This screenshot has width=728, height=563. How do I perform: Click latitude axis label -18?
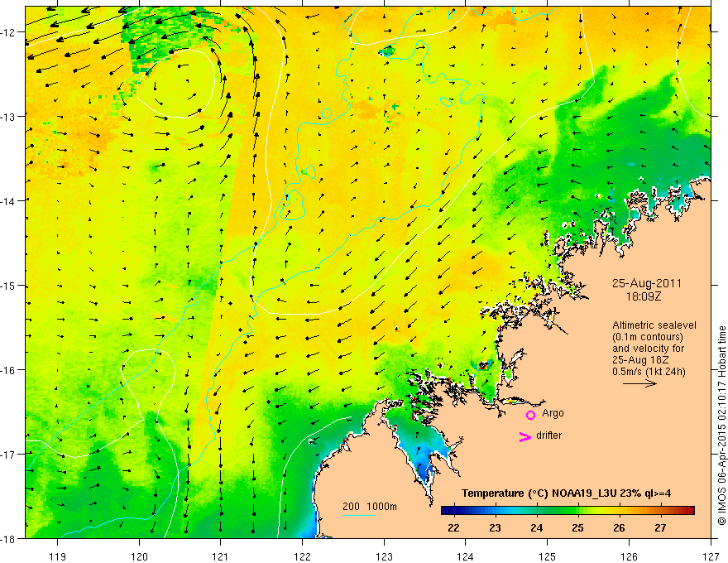tap(8, 539)
